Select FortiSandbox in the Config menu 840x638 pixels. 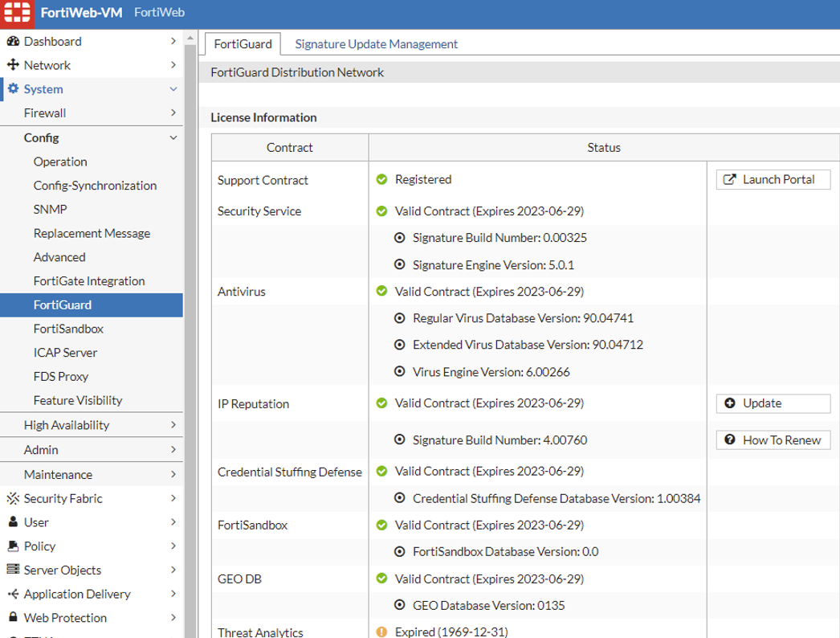click(x=68, y=329)
